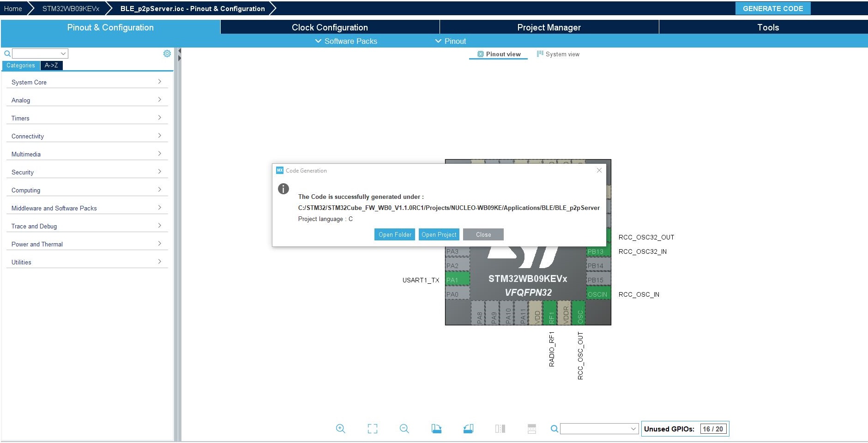Viewport: 868px width, 443px height.
Task: Click the pin search magnifier icon at bottom
Action: [555, 429]
